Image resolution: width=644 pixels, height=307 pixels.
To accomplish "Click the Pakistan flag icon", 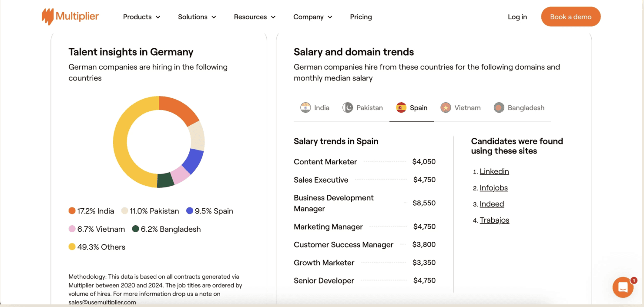I will 348,107.
